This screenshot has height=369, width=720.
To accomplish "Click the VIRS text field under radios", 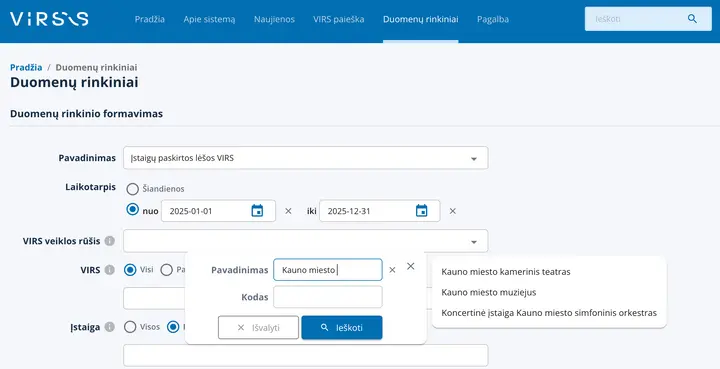I will tap(154, 298).
